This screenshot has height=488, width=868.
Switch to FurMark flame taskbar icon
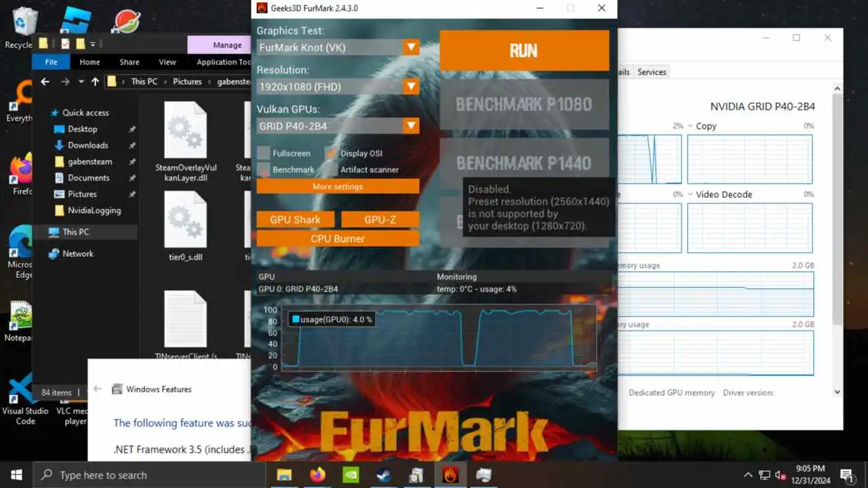coord(450,475)
